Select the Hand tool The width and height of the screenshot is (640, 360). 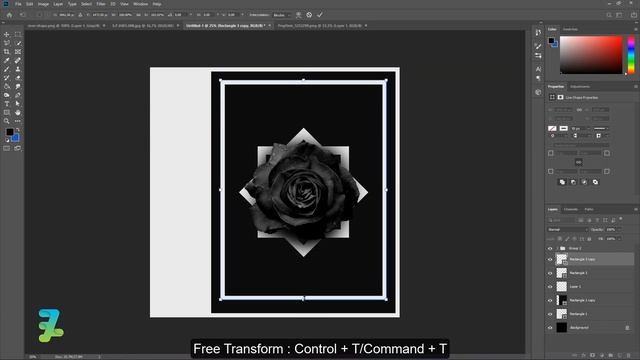[x=18, y=113]
